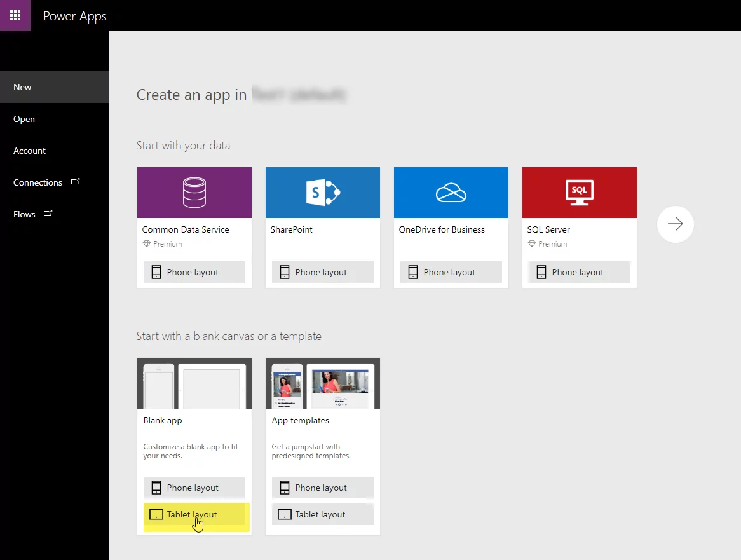Screen dimensions: 741x560
Task: Click the App templates title text
Action: (x=300, y=421)
